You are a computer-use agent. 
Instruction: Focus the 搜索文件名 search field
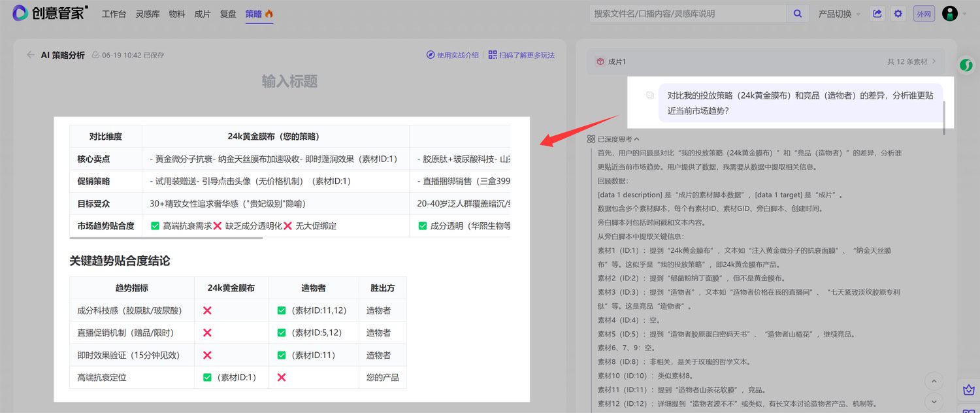pos(688,14)
